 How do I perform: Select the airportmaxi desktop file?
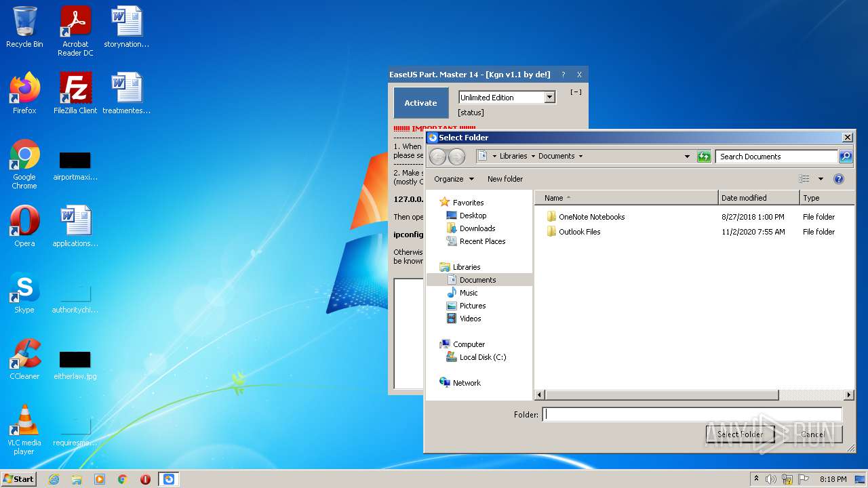point(75,167)
